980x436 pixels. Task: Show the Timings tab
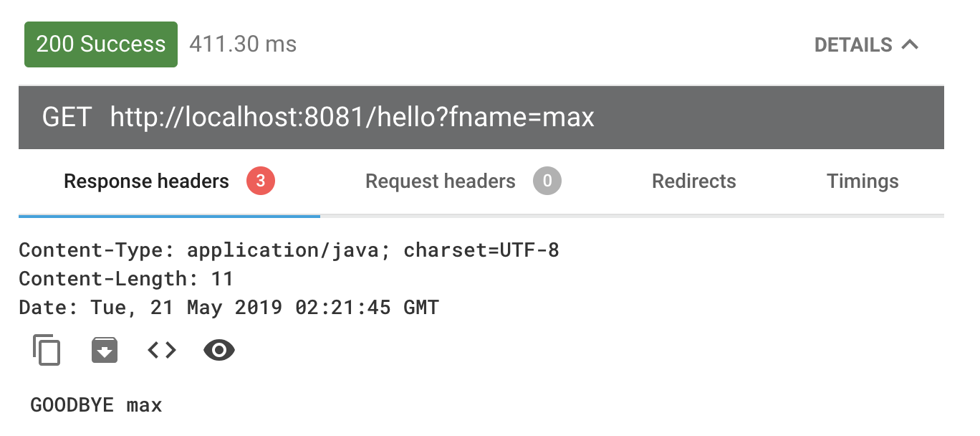point(863,181)
